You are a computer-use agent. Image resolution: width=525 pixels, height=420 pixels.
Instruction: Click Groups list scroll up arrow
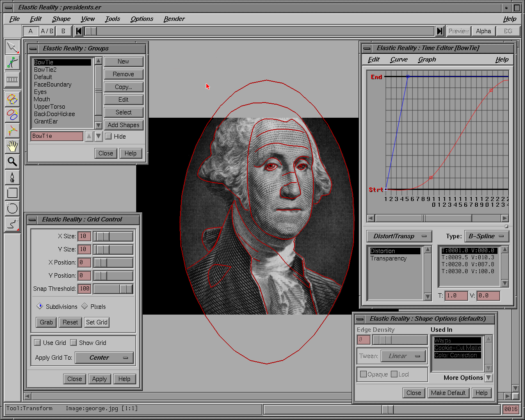[x=98, y=61]
